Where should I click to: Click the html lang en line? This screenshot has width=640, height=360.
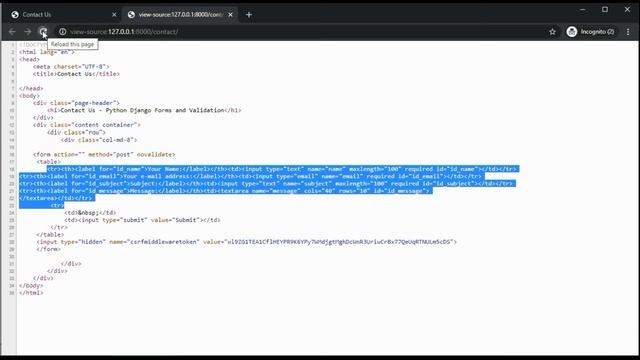point(47,52)
